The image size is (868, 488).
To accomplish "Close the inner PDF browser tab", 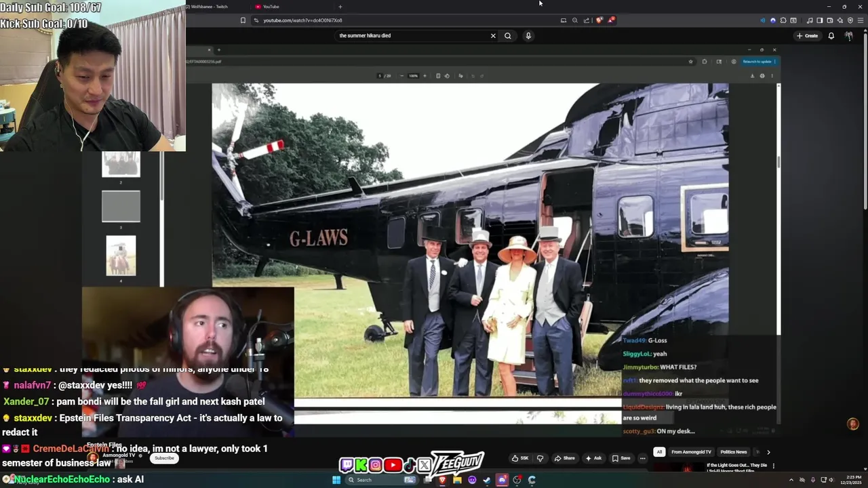I will coord(210,49).
